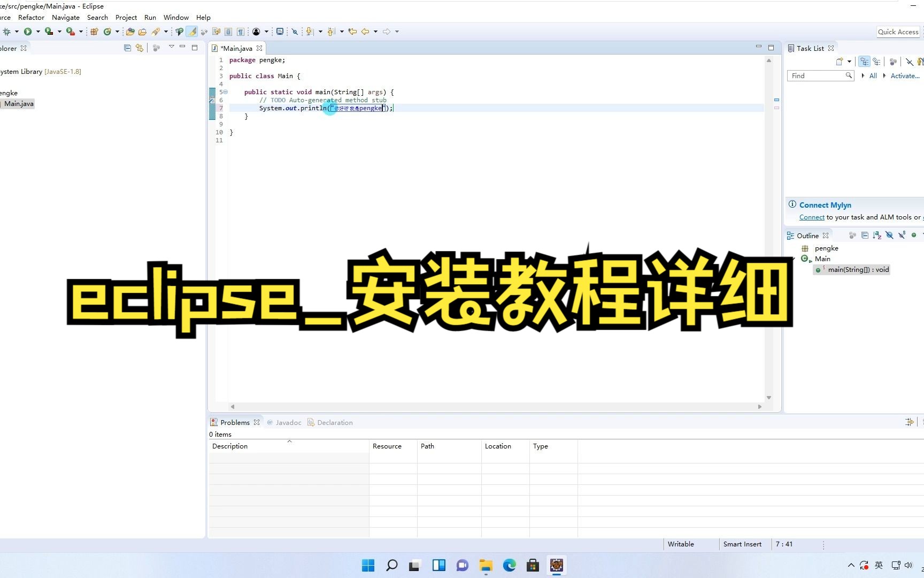Open the Window menu

click(x=176, y=17)
